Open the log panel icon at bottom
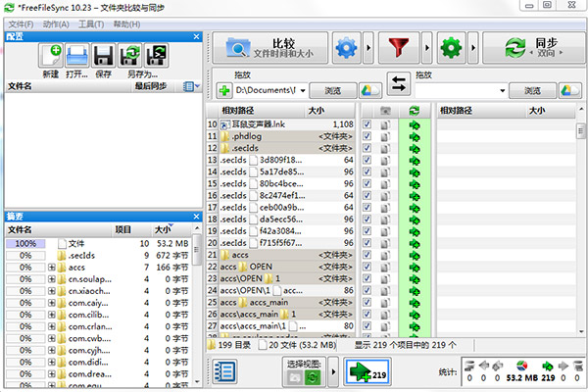The width and height of the screenshot is (588, 392). [x=225, y=370]
